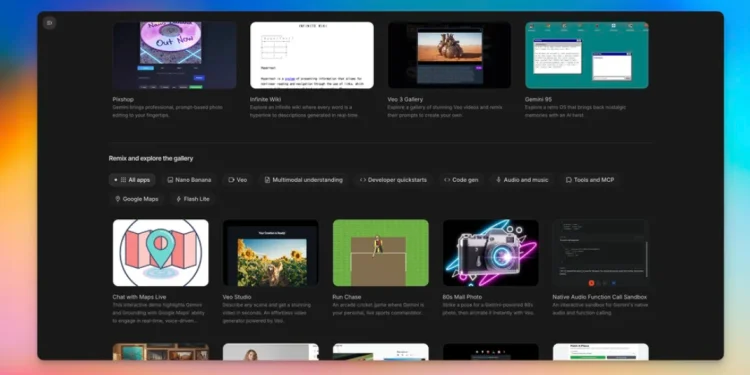Select Audio and music filter
This screenshot has height=375, width=750.
point(522,180)
